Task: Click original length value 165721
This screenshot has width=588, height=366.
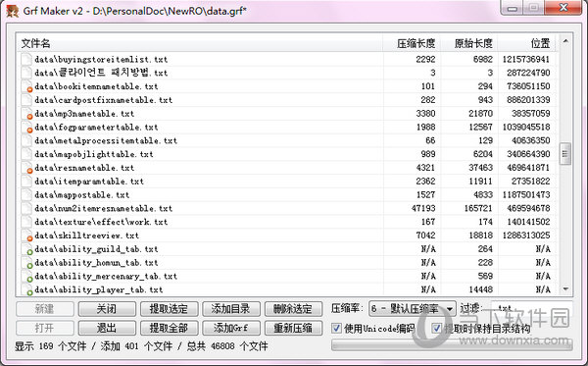Action: [x=478, y=208]
